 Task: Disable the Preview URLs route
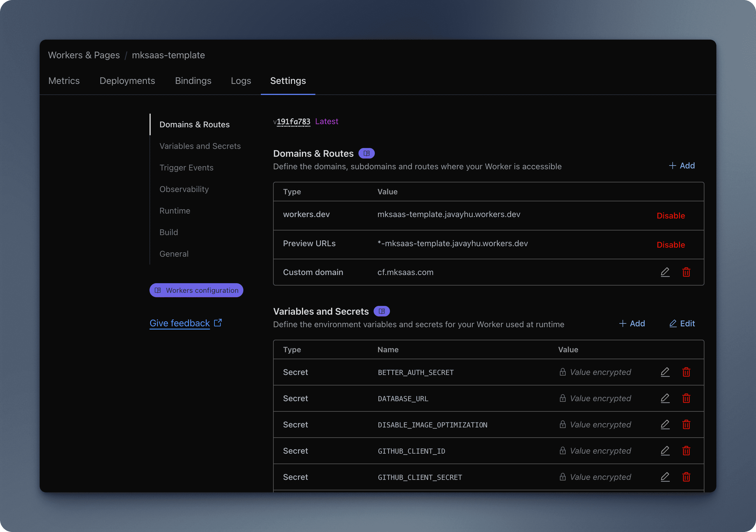point(670,245)
